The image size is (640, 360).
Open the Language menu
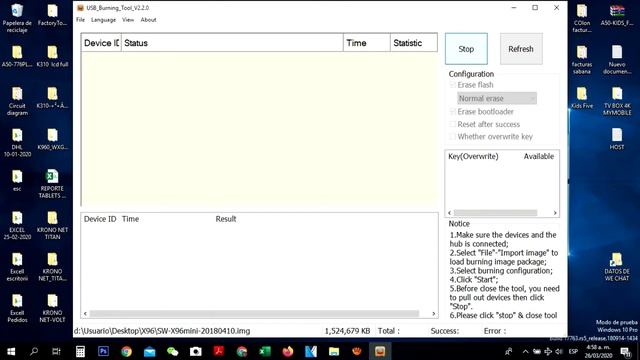(103, 20)
